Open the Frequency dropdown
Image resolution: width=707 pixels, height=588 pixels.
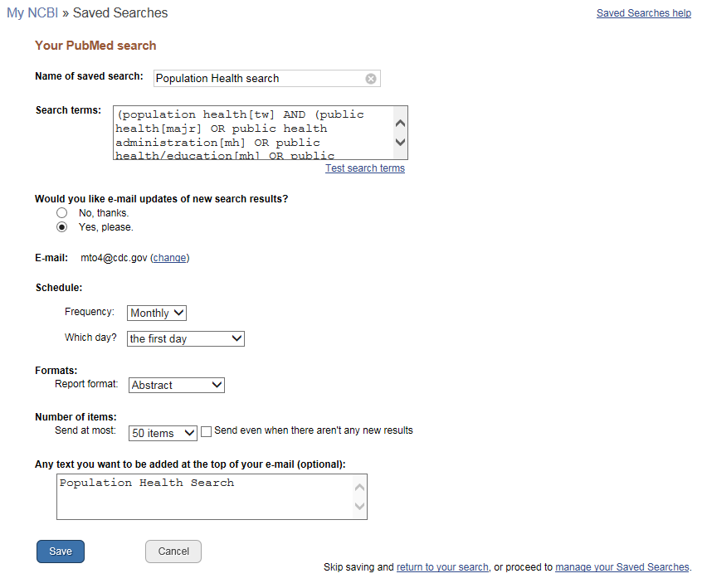157,313
